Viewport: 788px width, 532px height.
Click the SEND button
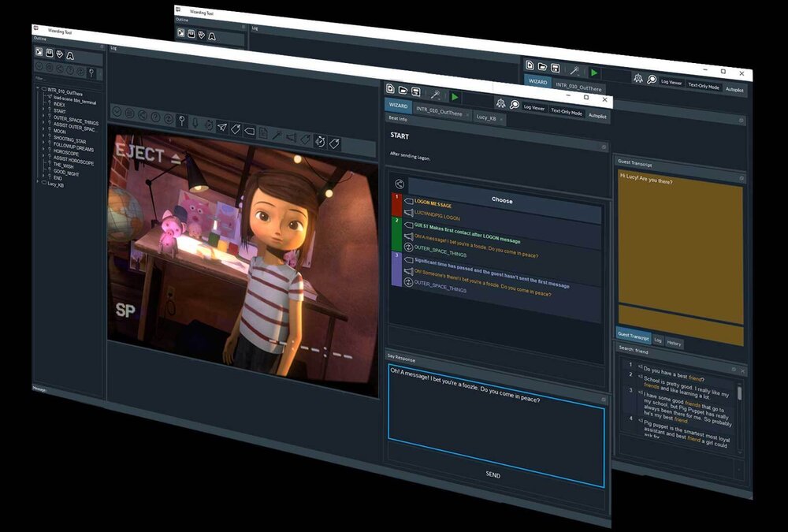(x=493, y=474)
